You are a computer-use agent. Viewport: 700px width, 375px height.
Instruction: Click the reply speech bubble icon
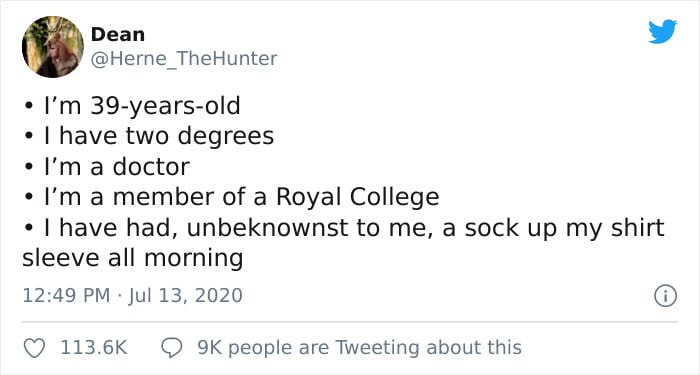click(x=172, y=348)
